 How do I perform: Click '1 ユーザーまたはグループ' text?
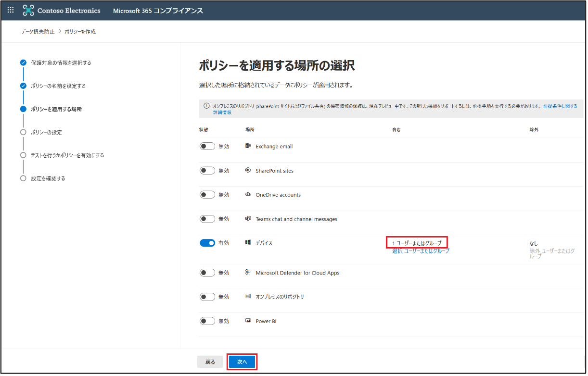417,243
